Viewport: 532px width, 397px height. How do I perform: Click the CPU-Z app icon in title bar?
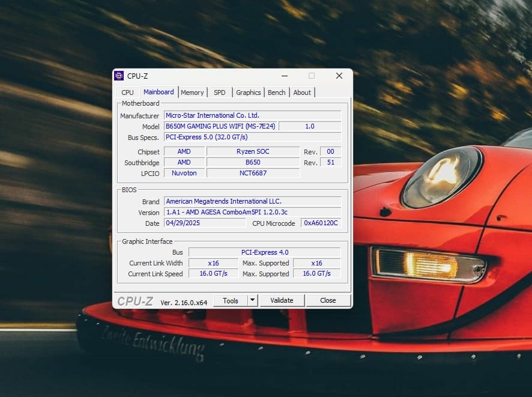(x=119, y=76)
